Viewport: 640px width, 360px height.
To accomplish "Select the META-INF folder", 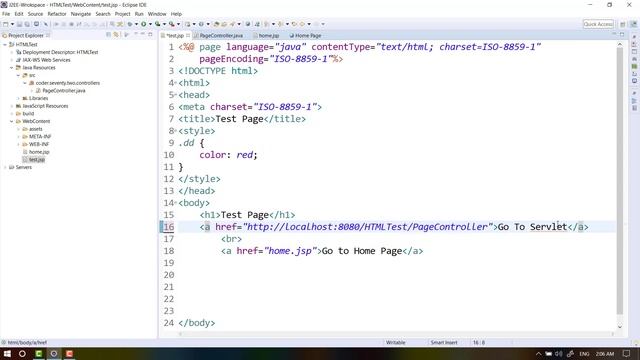I will (x=40, y=137).
